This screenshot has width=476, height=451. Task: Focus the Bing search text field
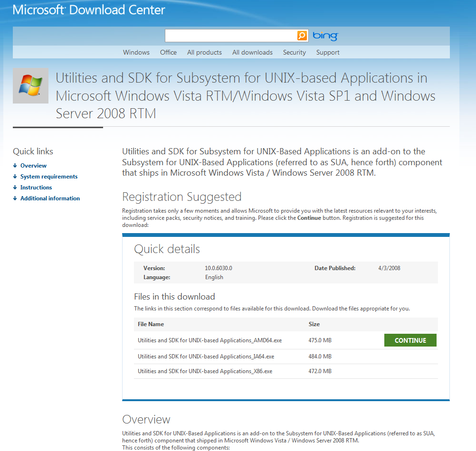click(230, 36)
